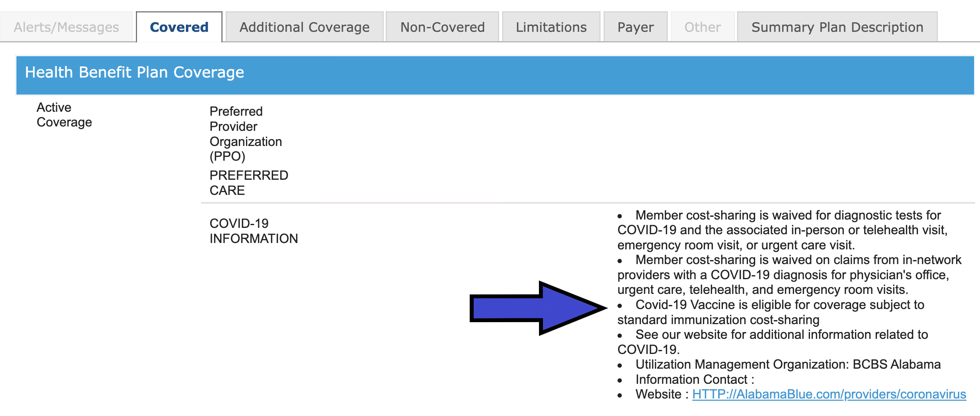
Task: Click the Active Coverage label
Action: coord(64,115)
